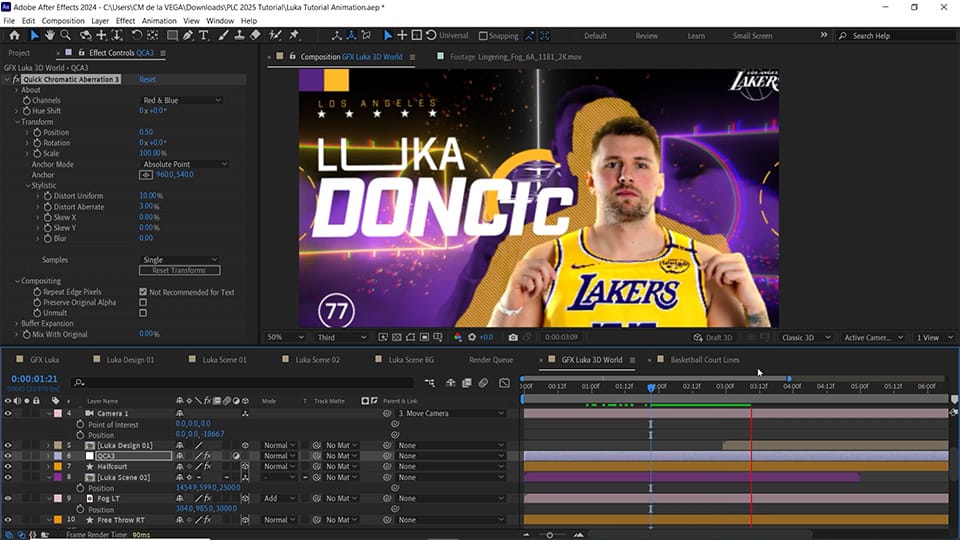This screenshot has width=960, height=540.
Task: Select the Rectangle shape tool
Action: click(x=172, y=36)
